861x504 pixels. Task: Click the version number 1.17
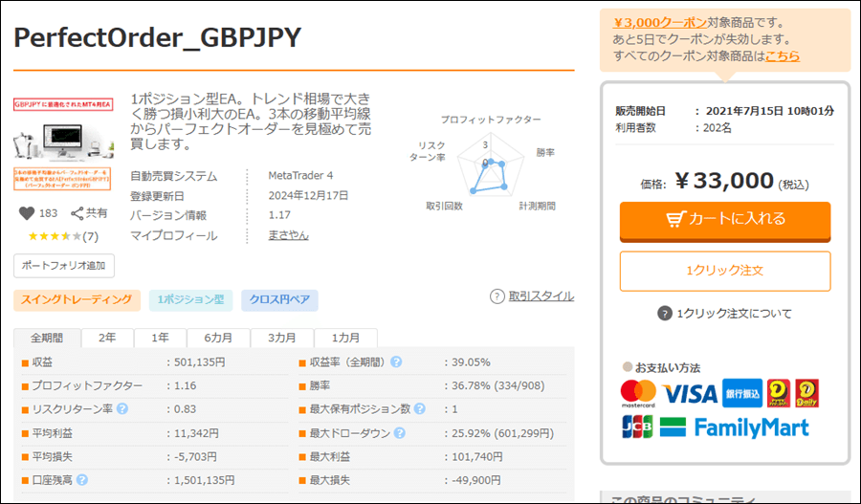pos(279,215)
